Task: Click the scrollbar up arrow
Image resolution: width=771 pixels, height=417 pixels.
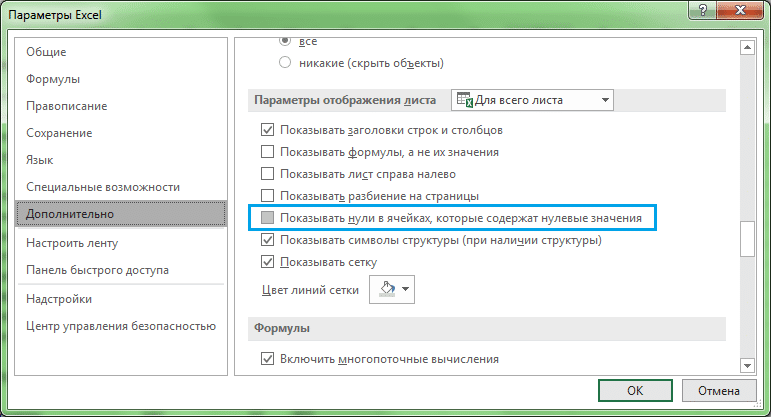Action: click(747, 48)
